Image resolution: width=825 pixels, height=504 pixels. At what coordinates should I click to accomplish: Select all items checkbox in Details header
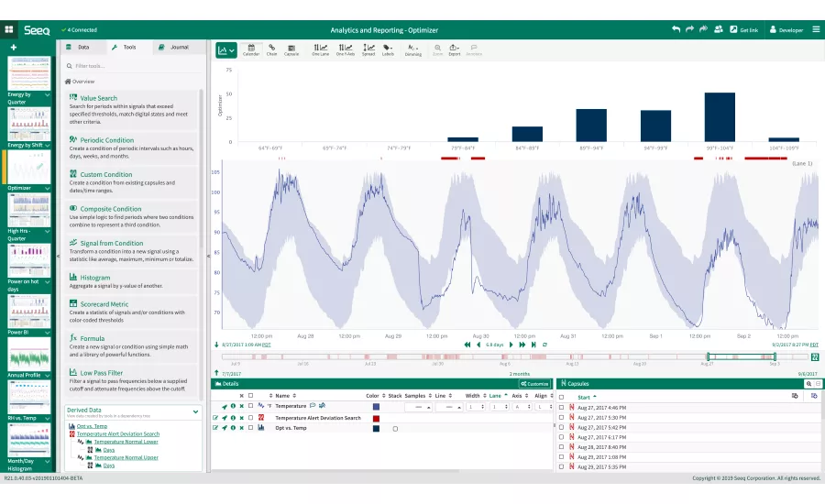(250, 395)
